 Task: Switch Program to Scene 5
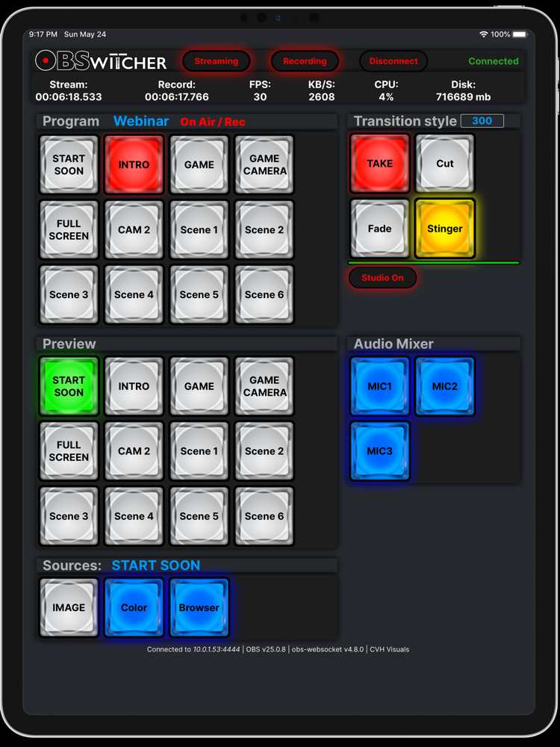pyautogui.click(x=199, y=295)
